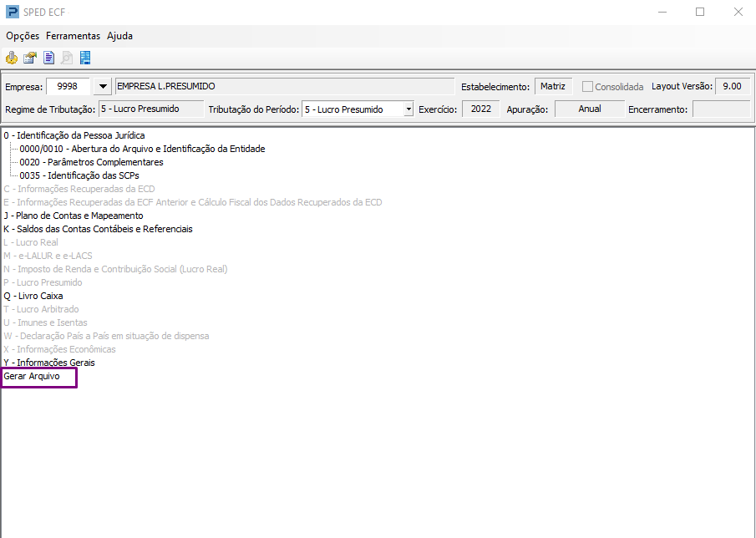
Task: Click the yellow gear settings toolbar icon
Action: tap(12, 58)
